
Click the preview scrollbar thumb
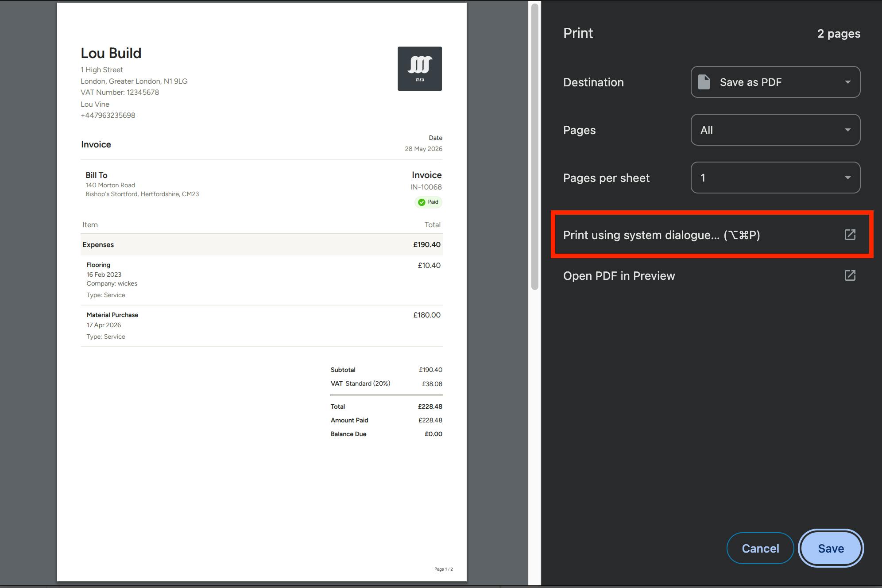click(x=534, y=146)
